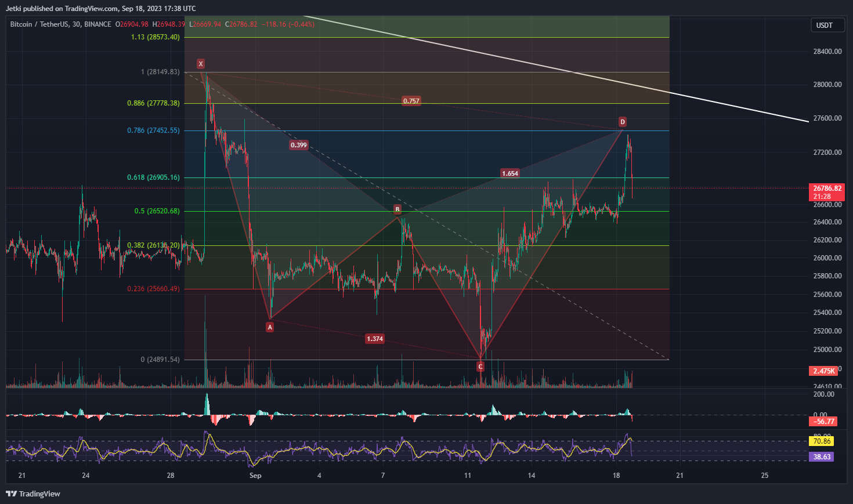The image size is (853, 504).
Task: Click the 1.654 ratio label
Action: [509, 173]
